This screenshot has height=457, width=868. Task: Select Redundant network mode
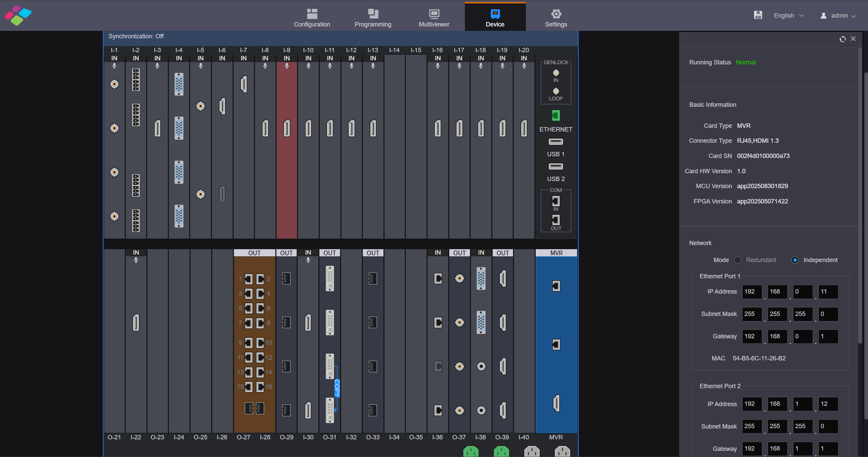click(737, 260)
